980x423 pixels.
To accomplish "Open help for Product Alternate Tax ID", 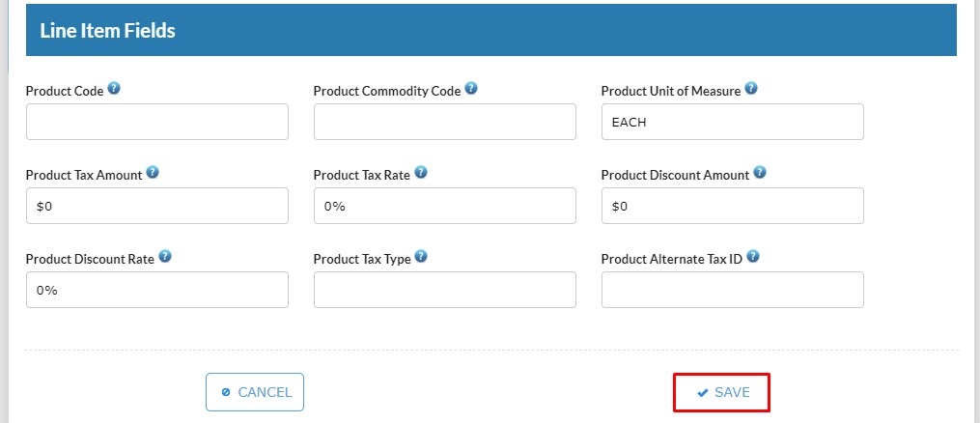I will pyautogui.click(x=753, y=257).
